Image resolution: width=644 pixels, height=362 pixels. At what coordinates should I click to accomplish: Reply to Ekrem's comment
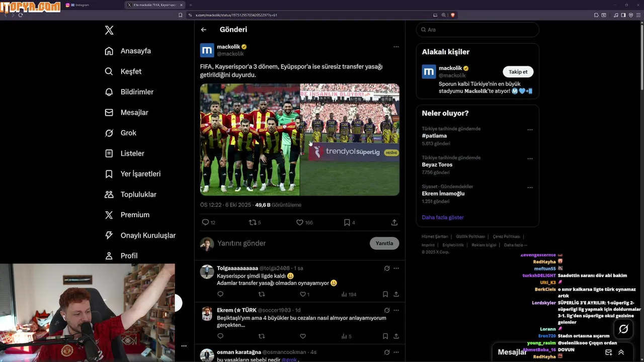click(220, 336)
